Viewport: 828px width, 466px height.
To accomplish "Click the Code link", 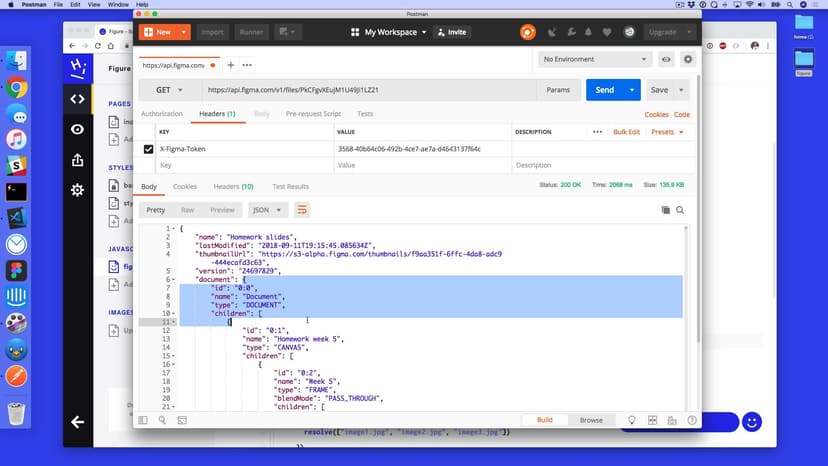I will click(682, 115).
